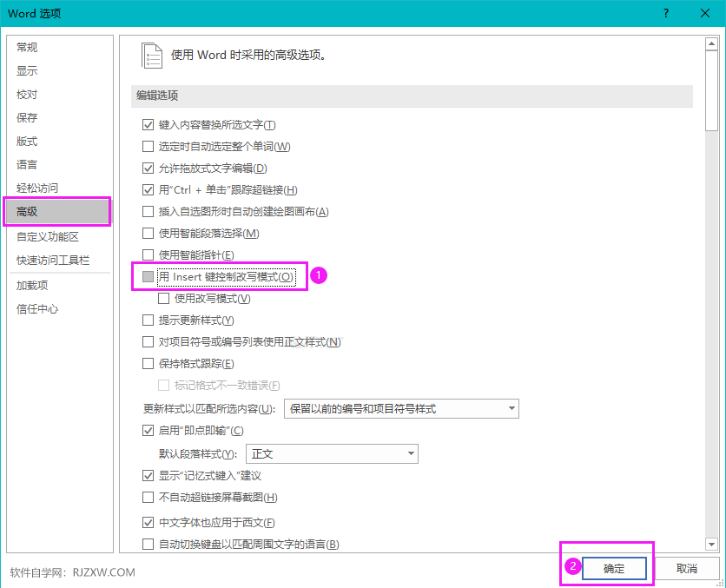Open the 更新样式以匹配所选内容 dropdown
Viewport: 726px width, 588px height.
point(511,408)
